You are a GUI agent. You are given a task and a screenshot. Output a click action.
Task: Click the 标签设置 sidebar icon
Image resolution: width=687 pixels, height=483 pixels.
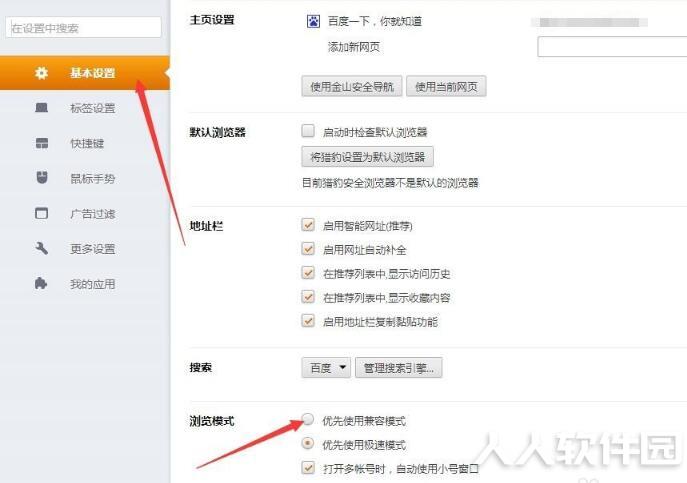click(x=42, y=108)
